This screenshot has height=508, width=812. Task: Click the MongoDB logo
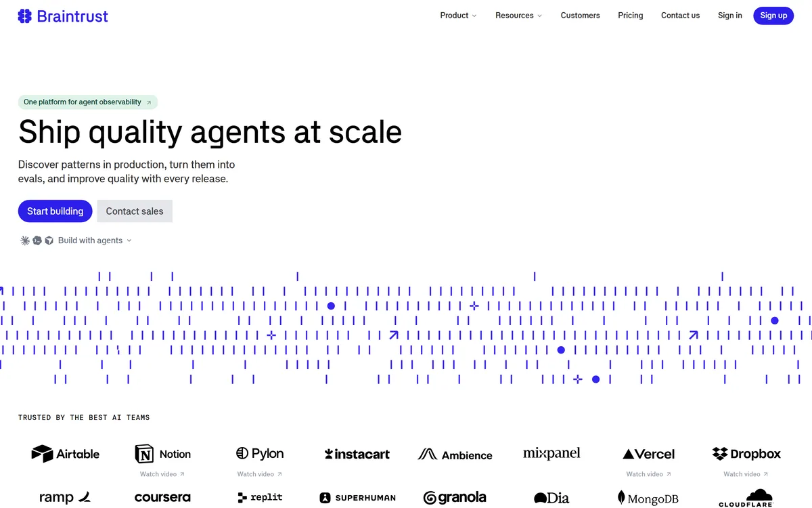point(649,499)
